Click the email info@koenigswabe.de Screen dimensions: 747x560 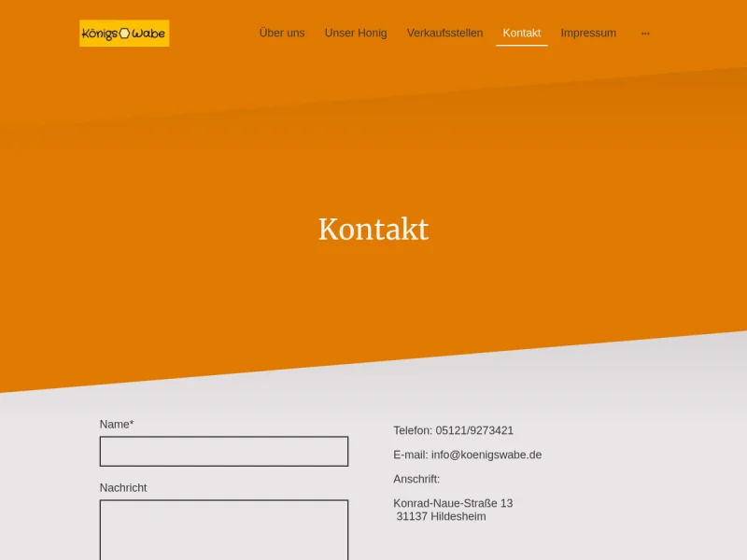(486, 455)
